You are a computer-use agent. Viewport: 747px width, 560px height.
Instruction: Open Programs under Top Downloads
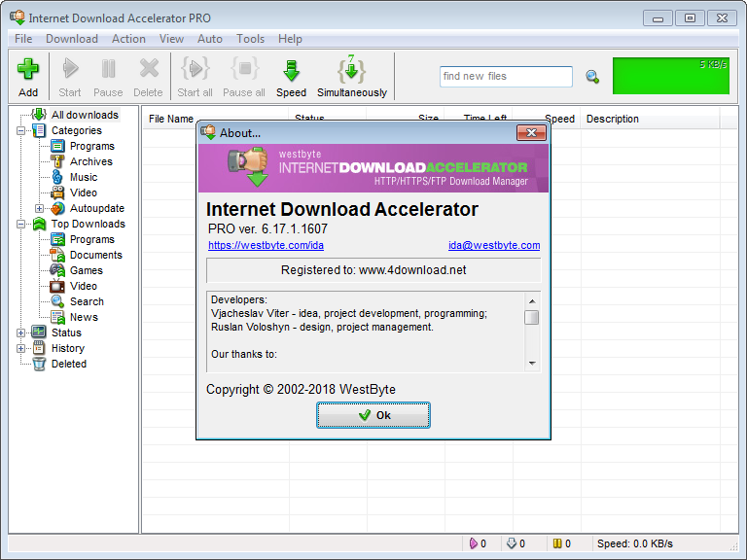pyautogui.click(x=92, y=239)
